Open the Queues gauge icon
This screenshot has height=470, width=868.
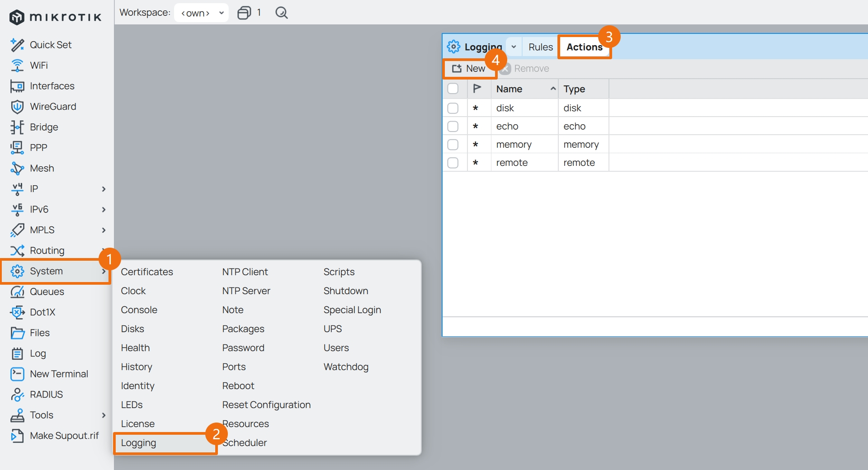click(x=17, y=291)
